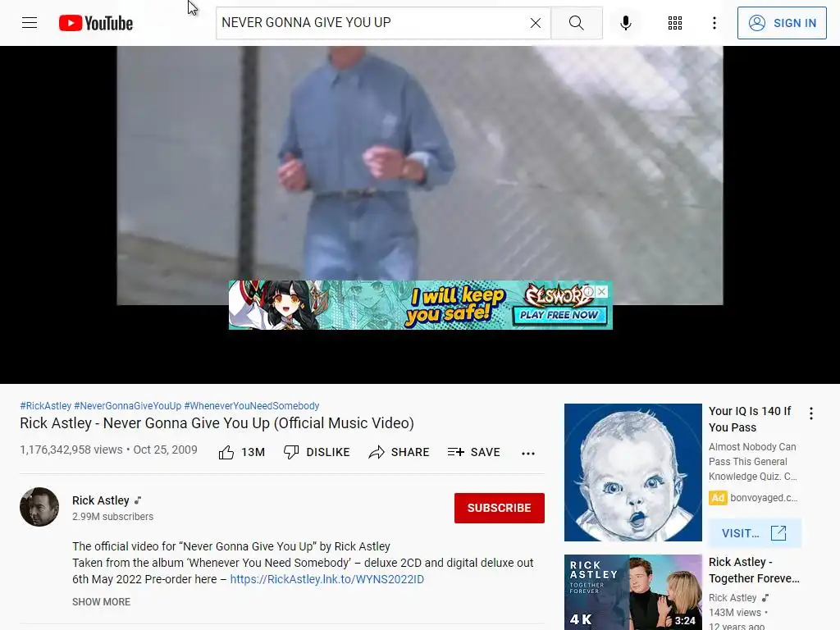The height and width of the screenshot is (630, 840).
Task: Like the video with thumbs up
Action: click(242, 452)
